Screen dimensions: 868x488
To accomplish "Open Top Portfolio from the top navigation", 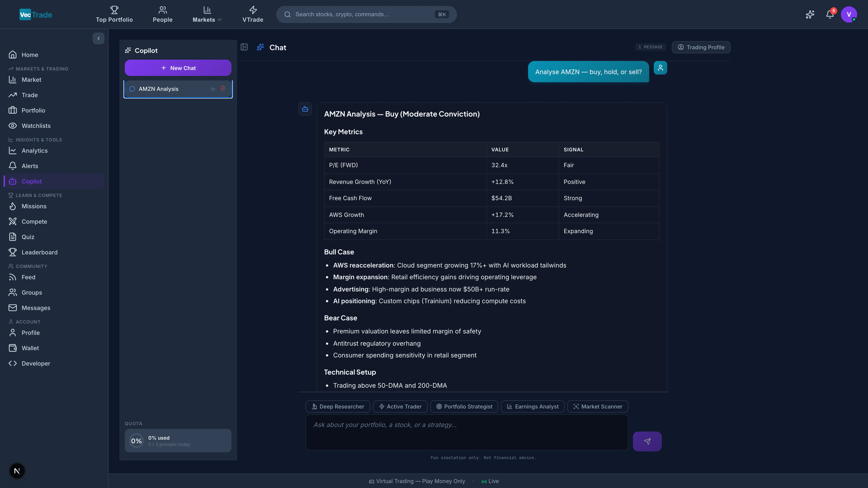I will [x=114, y=14].
